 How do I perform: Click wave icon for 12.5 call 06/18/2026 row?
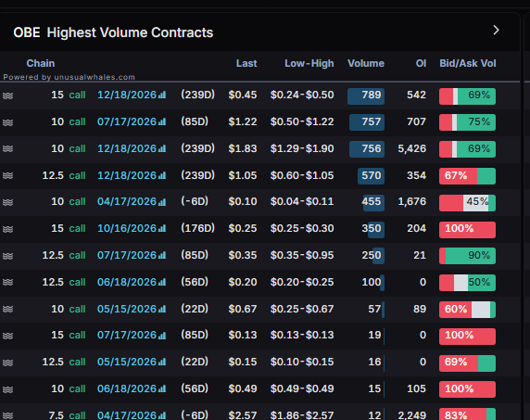point(7,283)
